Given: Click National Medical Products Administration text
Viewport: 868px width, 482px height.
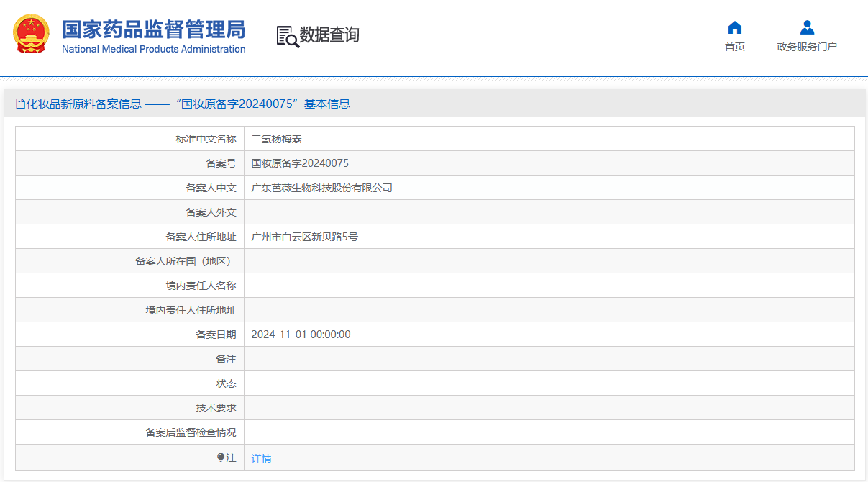Looking at the screenshot, I should coord(154,50).
